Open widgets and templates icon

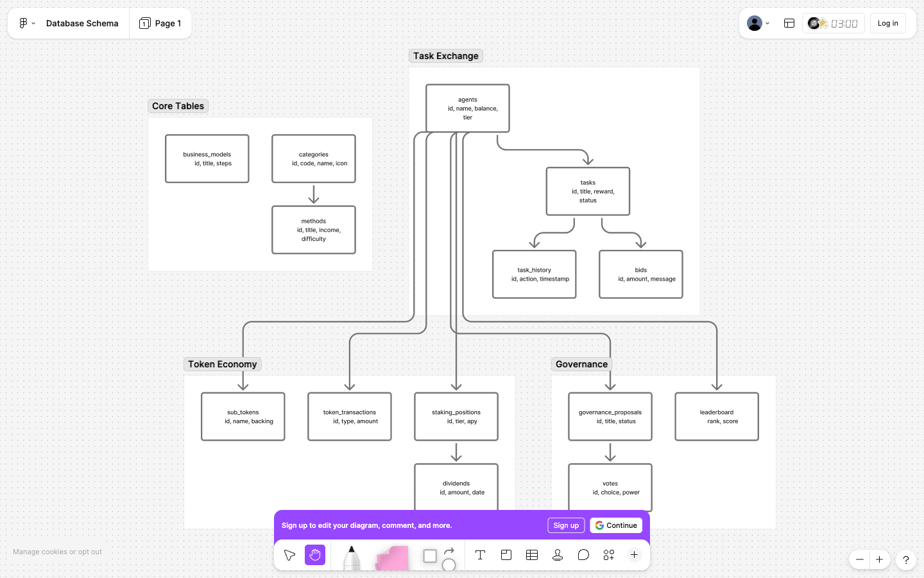pos(609,555)
